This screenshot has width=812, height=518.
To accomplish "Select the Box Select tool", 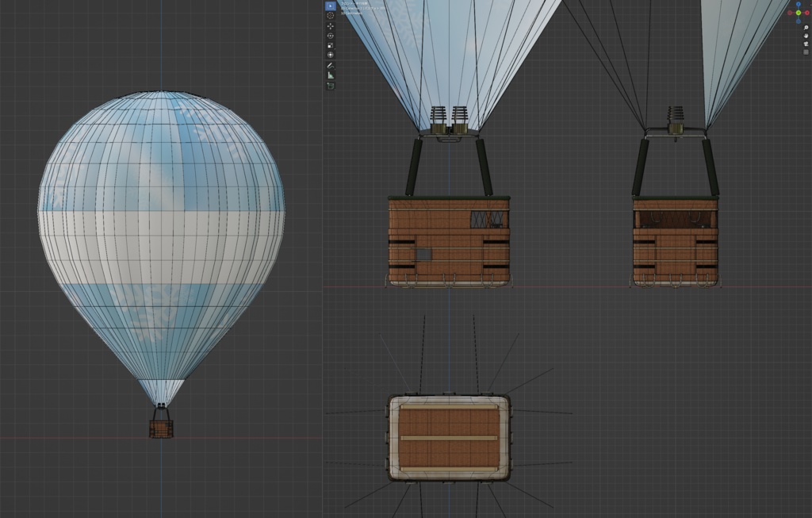I will [x=331, y=6].
